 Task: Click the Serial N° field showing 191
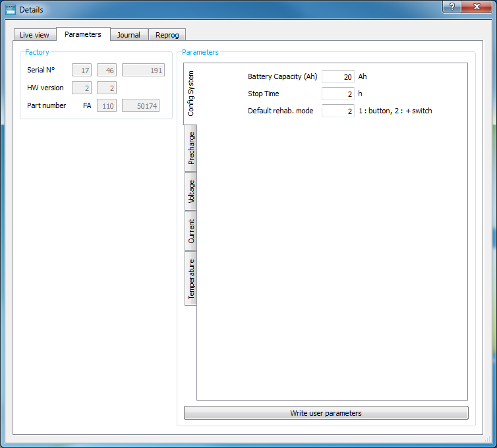tap(143, 70)
